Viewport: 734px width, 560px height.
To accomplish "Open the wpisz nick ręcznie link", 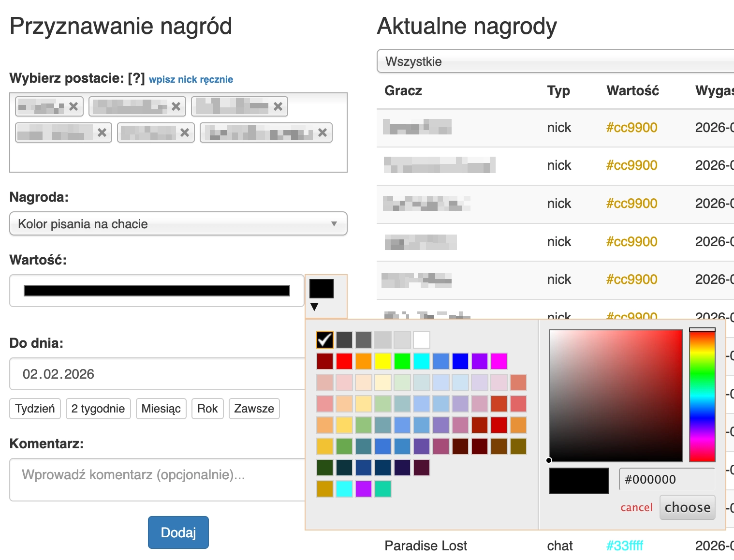I will tap(191, 79).
